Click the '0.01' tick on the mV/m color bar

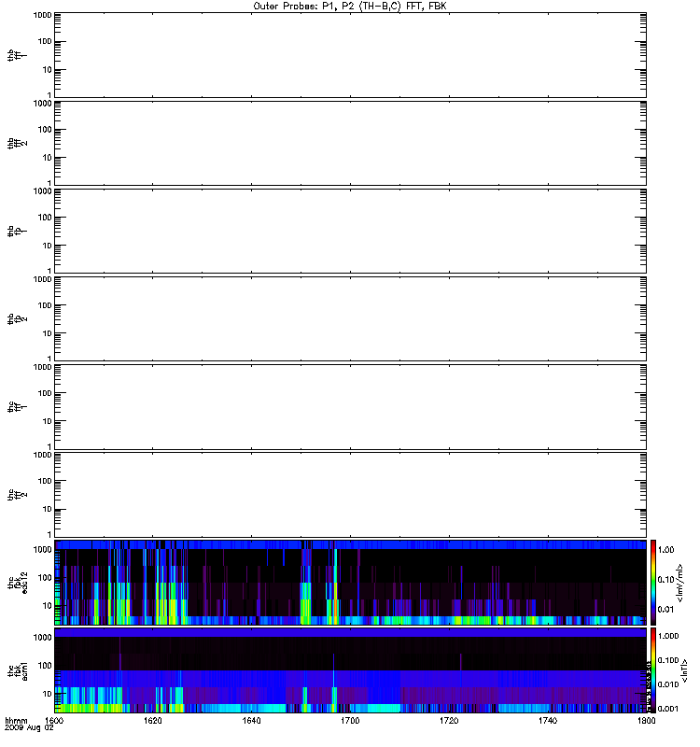(x=665, y=610)
